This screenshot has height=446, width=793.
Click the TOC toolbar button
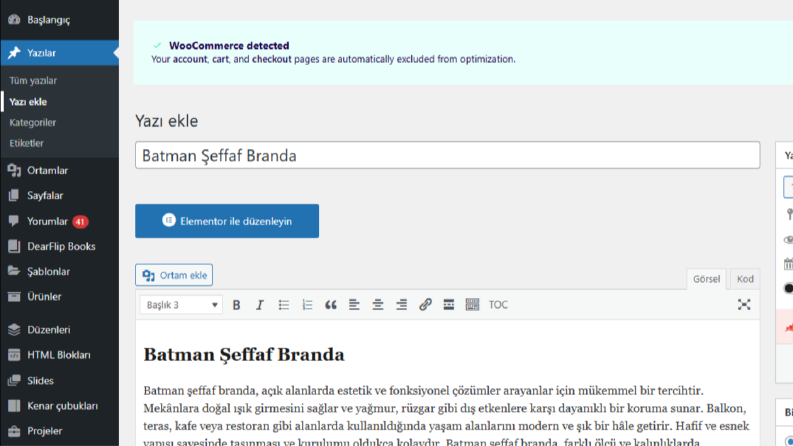498,305
